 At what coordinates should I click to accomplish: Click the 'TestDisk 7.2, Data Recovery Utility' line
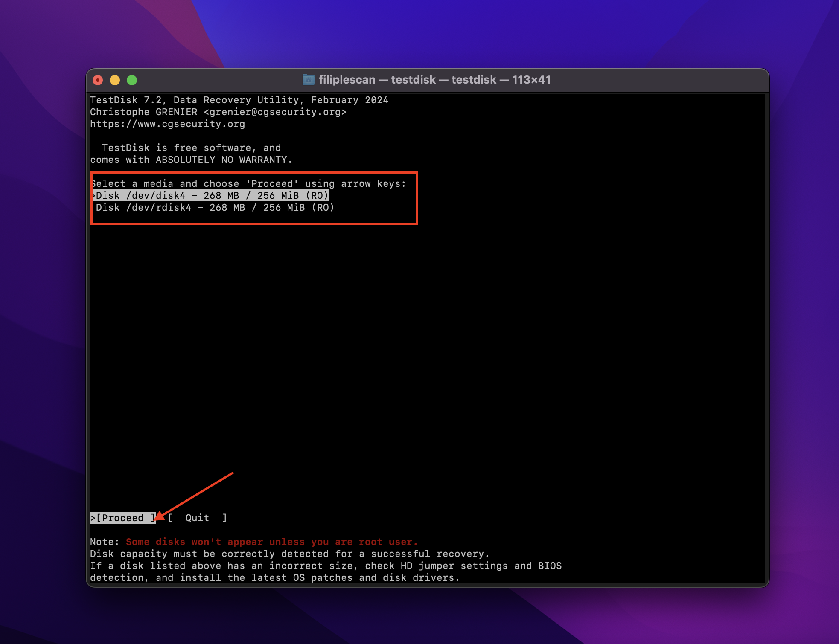pos(239,100)
